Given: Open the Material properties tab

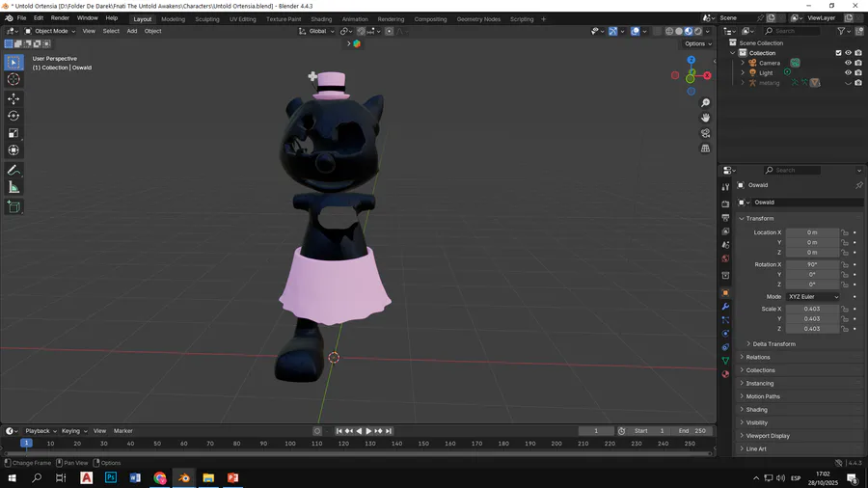Looking at the screenshot, I should pyautogui.click(x=725, y=374).
